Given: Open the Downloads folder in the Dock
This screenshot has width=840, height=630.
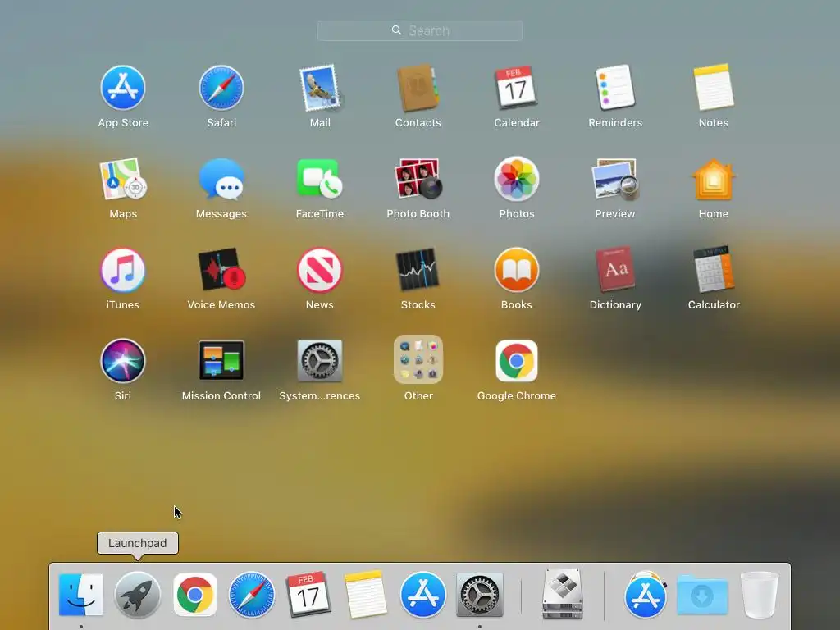Looking at the screenshot, I should [702, 595].
